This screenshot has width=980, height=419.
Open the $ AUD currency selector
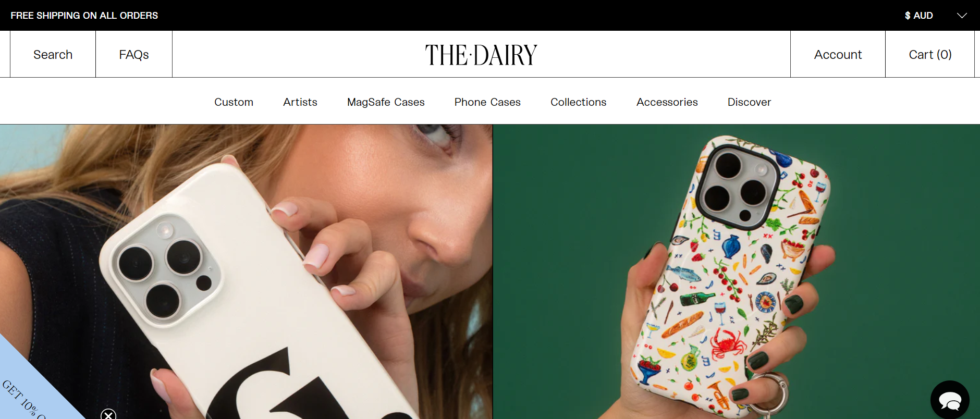point(919,16)
